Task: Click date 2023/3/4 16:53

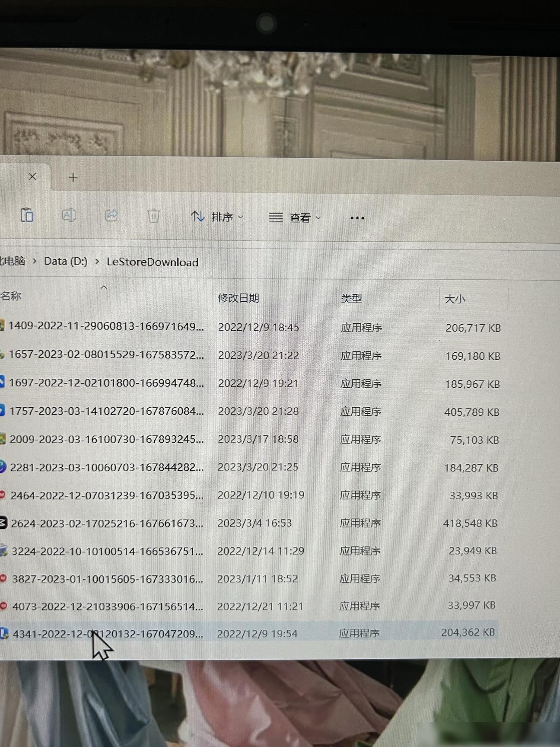Action: [x=255, y=523]
